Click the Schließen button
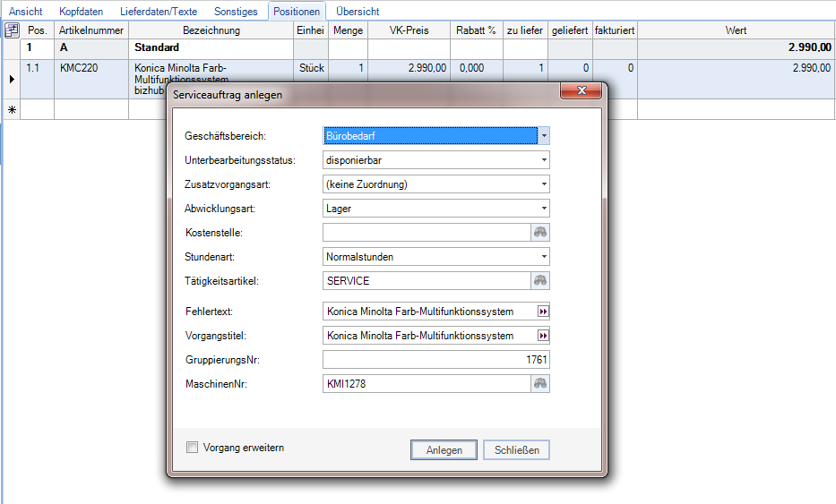The width and height of the screenshot is (836, 504). (517, 450)
